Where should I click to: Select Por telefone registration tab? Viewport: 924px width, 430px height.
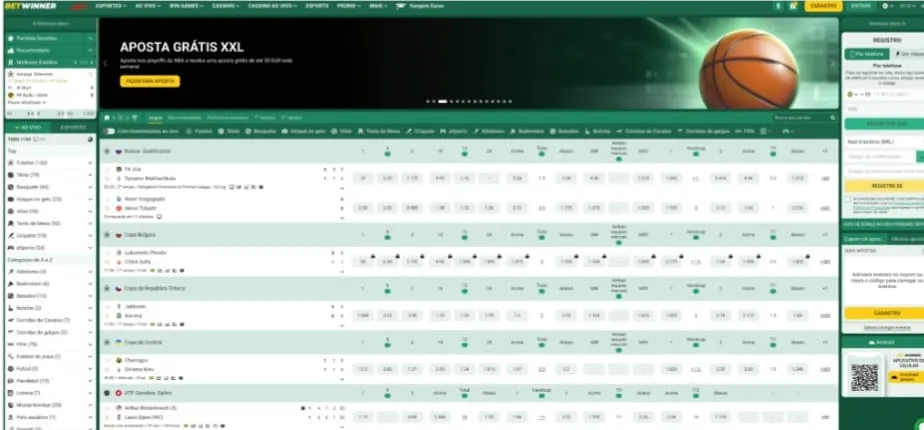[x=867, y=54]
